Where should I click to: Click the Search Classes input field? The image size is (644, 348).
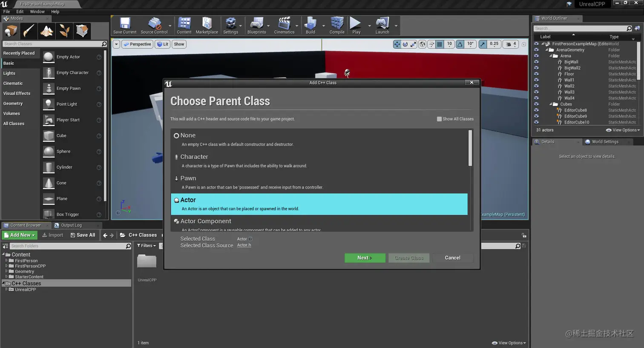pos(55,44)
